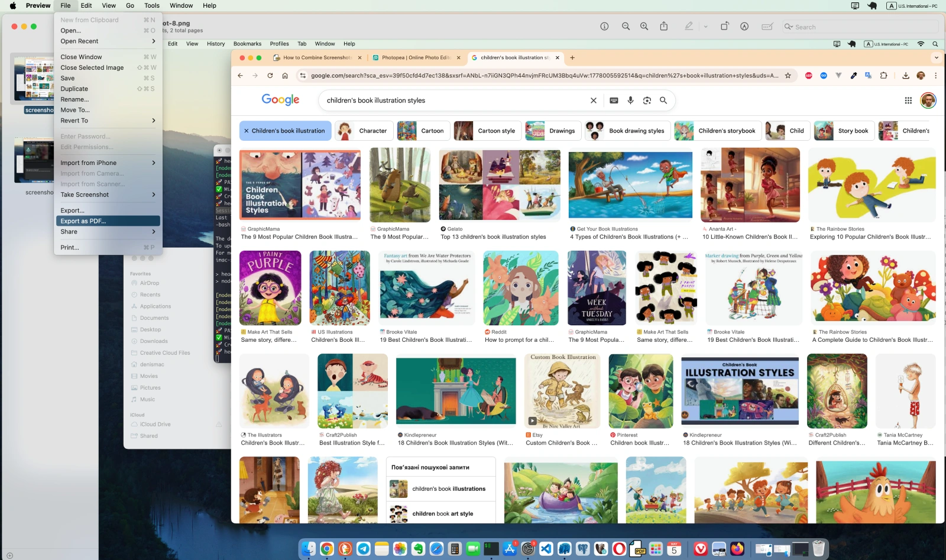Choose Print... from the File menu
Screen dimensions: 946x560
click(108, 248)
